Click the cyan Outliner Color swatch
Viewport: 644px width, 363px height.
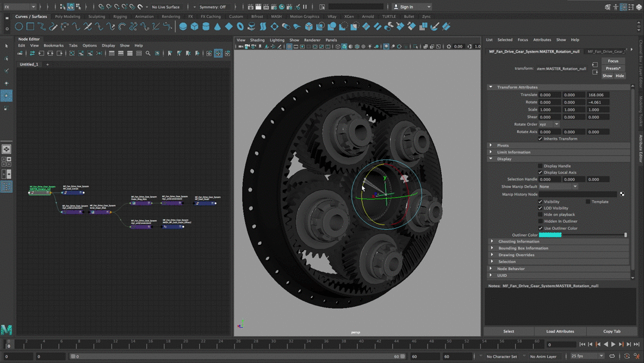pyautogui.click(x=550, y=235)
